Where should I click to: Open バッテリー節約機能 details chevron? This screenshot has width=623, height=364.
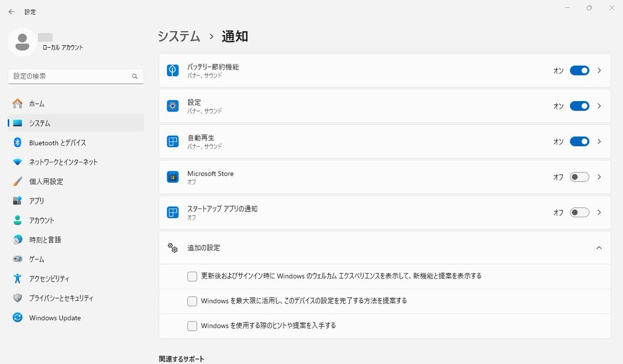pos(599,71)
